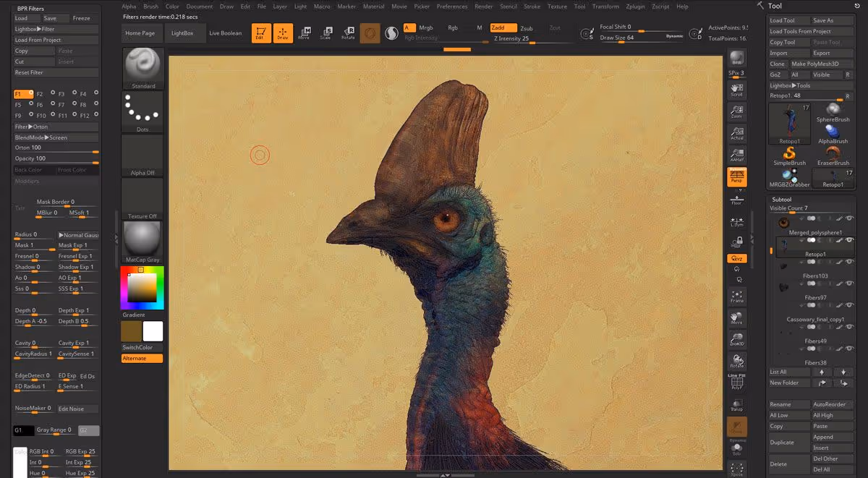Viewport: 868px width, 478px height.
Task: Click the Zoom canvas icon
Action: click(x=736, y=111)
